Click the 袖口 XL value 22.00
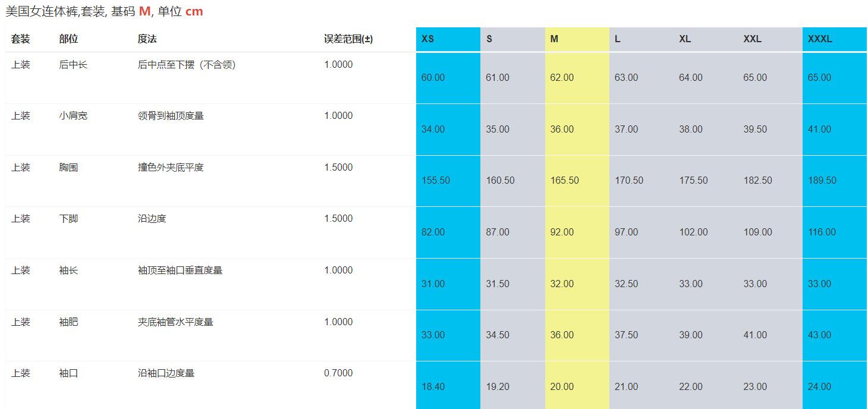This screenshot has height=409, width=868. coord(690,386)
